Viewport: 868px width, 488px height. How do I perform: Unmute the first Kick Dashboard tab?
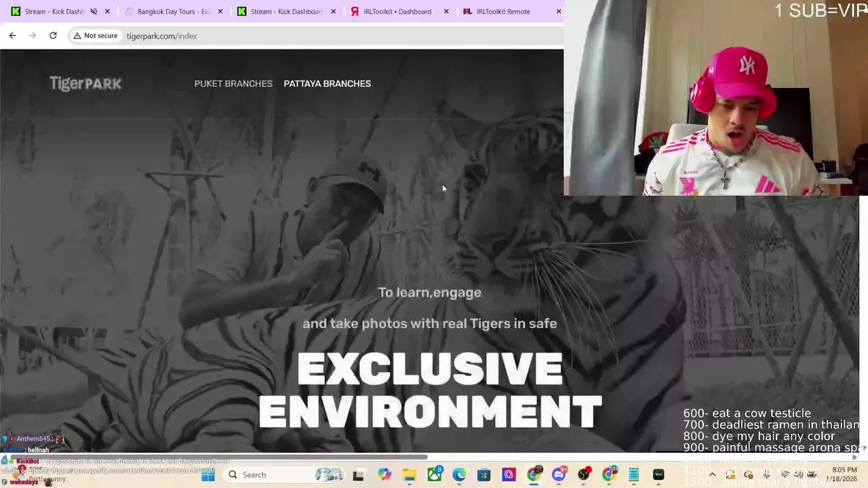[x=94, y=12]
